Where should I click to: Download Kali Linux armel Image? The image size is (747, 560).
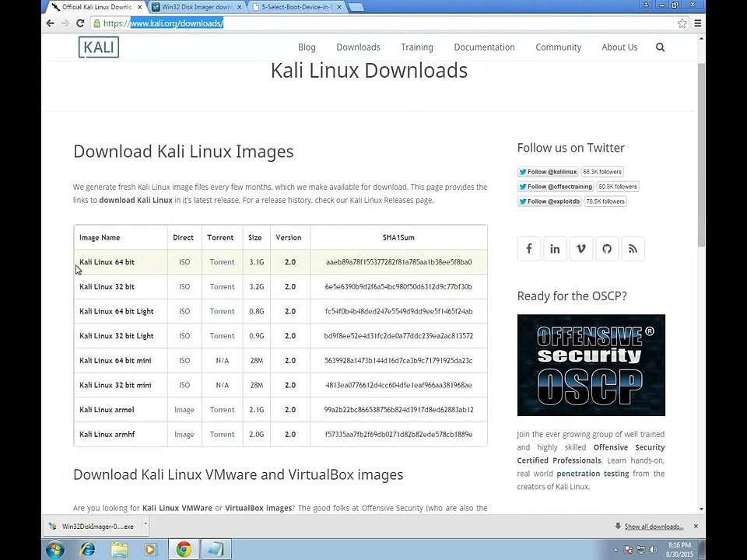point(184,410)
